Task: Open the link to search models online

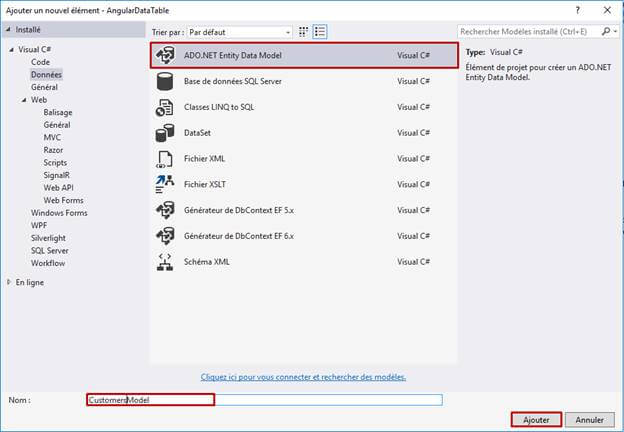Action: [x=303, y=377]
